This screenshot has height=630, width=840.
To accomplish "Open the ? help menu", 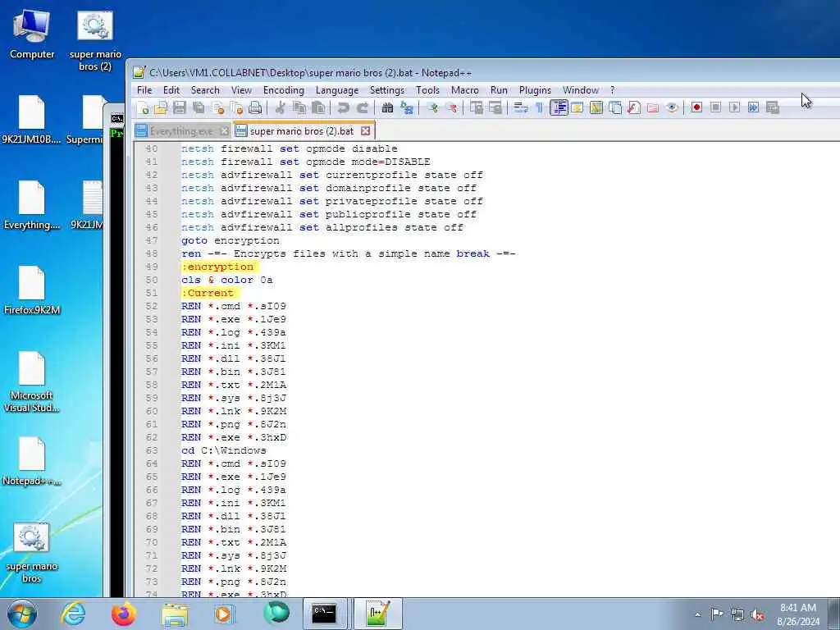I will click(x=612, y=90).
